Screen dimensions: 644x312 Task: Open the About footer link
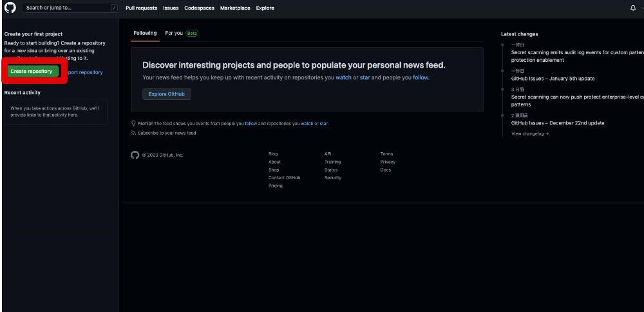point(275,162)
